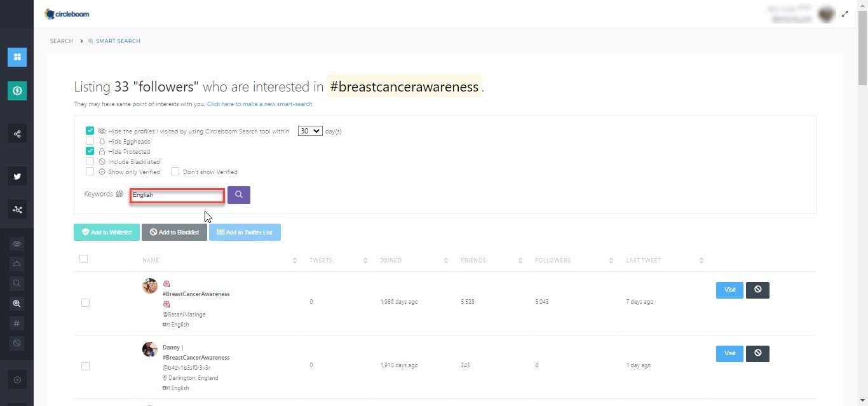Select the Danny row checkbox
This screenshot has width=868, height=406.
point(85,367)
